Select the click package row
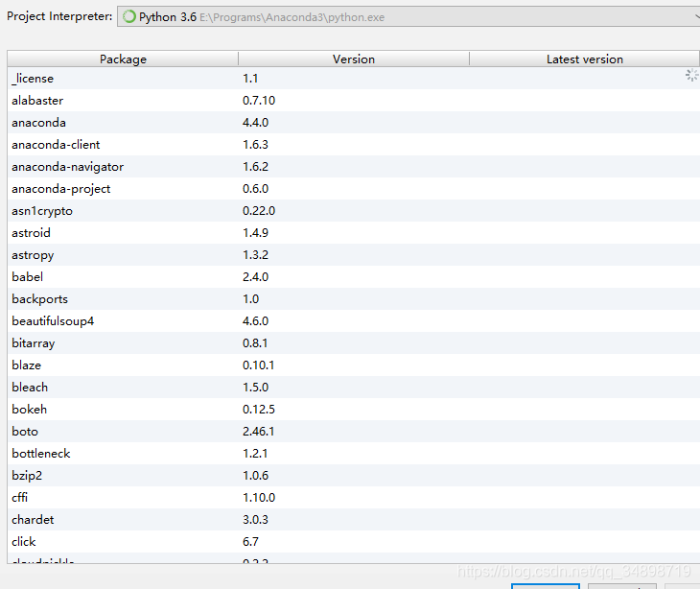Image resolution: width=700 pixels, height=589 pixels. 354,542
